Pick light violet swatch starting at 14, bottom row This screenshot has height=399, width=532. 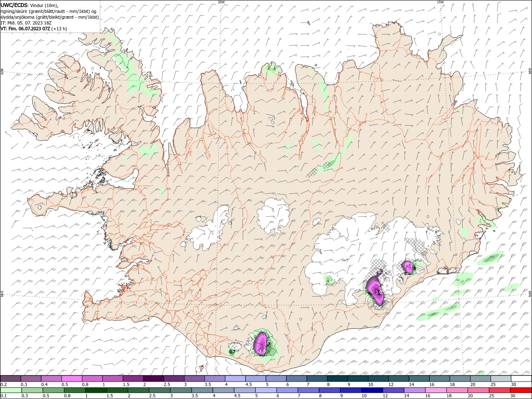(415, 390)
